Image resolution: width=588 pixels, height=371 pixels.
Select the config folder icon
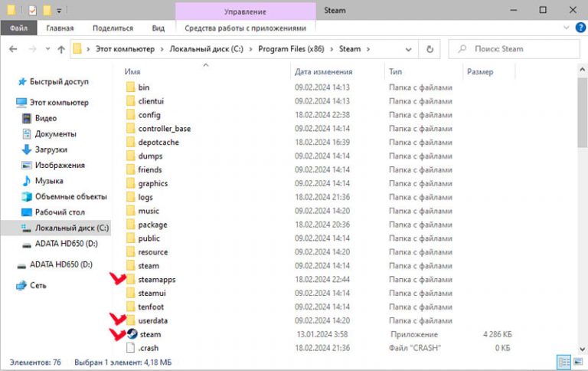click(x=130, y=115)
